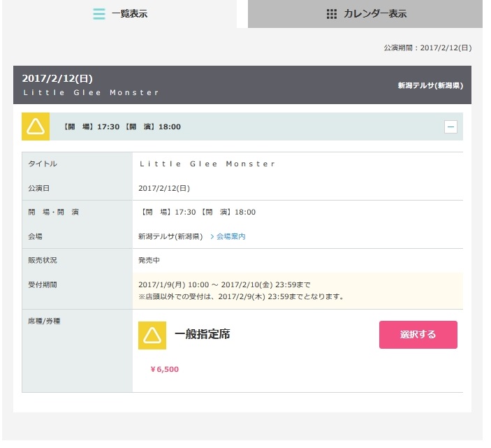The width and height of the screenshot is (491, 448).
Task: Switch to the カレンダー表示 calendar tab
Action: pos(365,14)
